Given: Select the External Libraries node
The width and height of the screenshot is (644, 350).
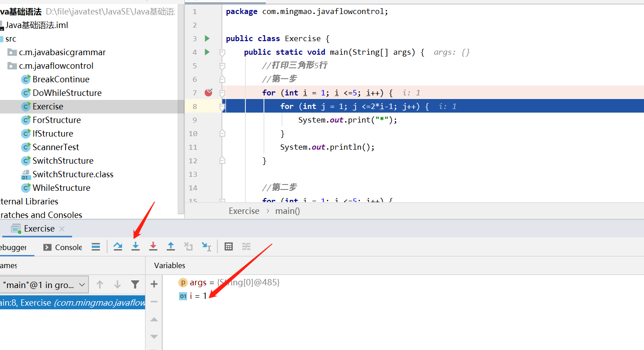Looking at the screenshot, I should (x=29, y=201).
